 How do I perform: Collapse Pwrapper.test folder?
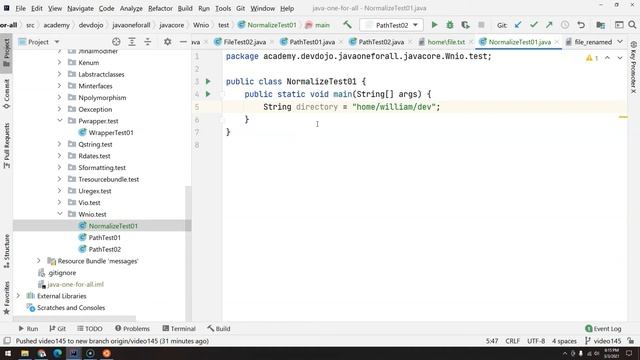[x=60, y=121]
